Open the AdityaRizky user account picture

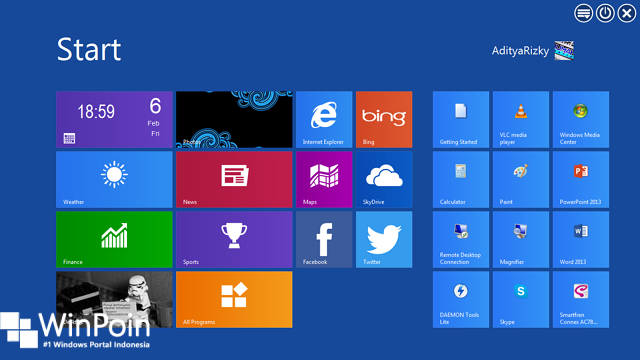click(564, 51)
